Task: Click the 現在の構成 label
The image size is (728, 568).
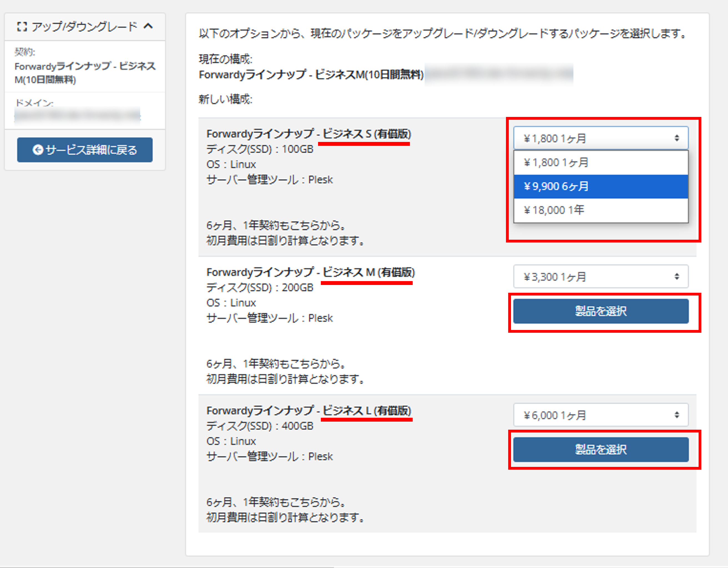Action: [226, 59]
